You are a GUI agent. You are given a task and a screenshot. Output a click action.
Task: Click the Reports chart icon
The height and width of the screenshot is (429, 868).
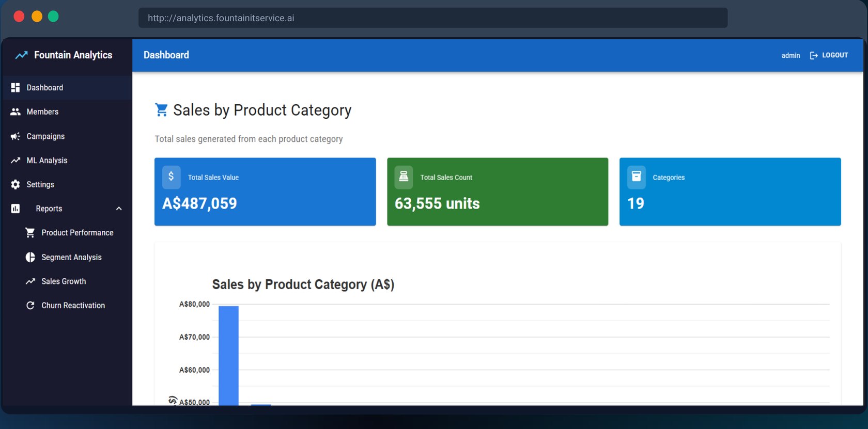point(16,209)
